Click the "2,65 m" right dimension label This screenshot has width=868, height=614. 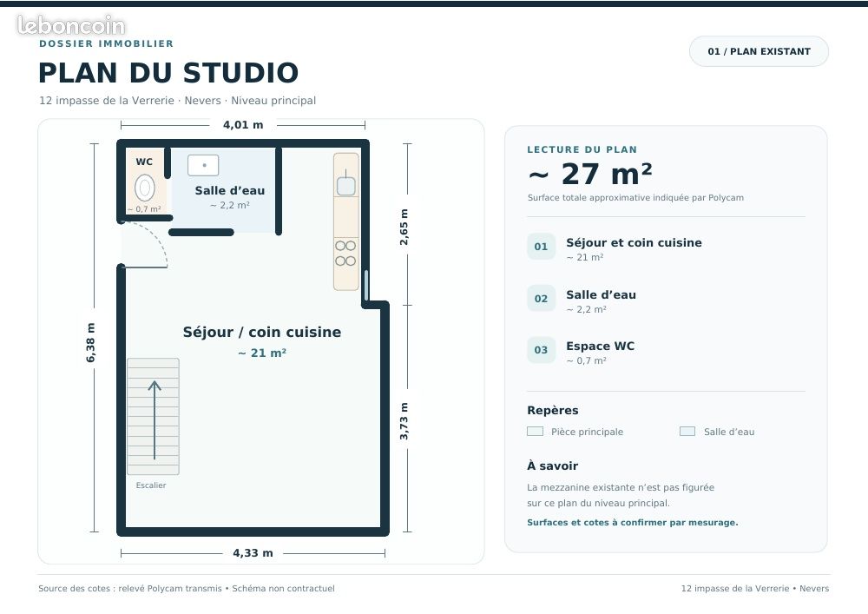click(x=404, y=227)
